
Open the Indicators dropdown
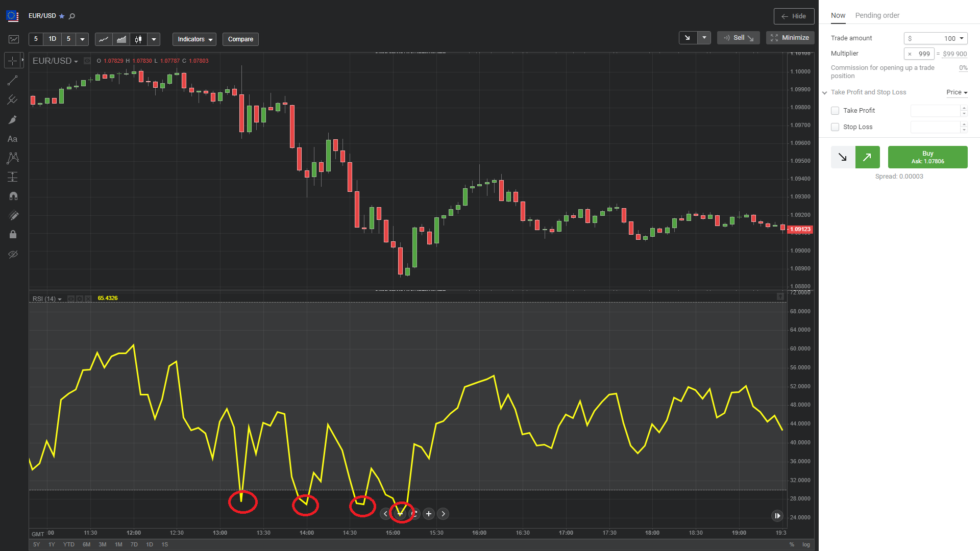(x=194, y=39)
